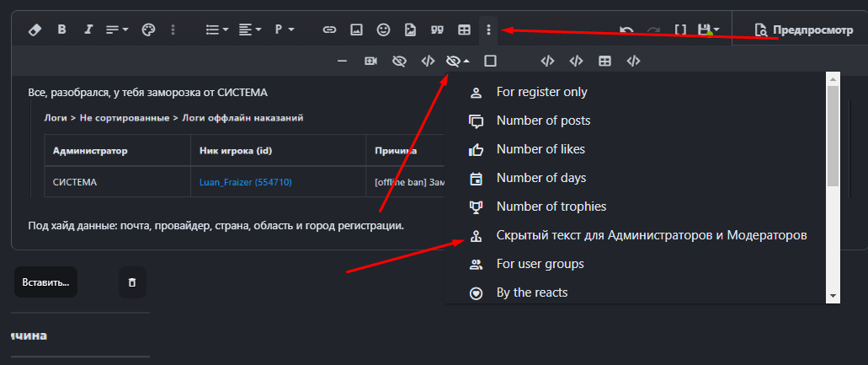The height and width of the screenshot is (365, 868).
Task: Click the eraser remove formatting icon
Action: pos(35,30)
